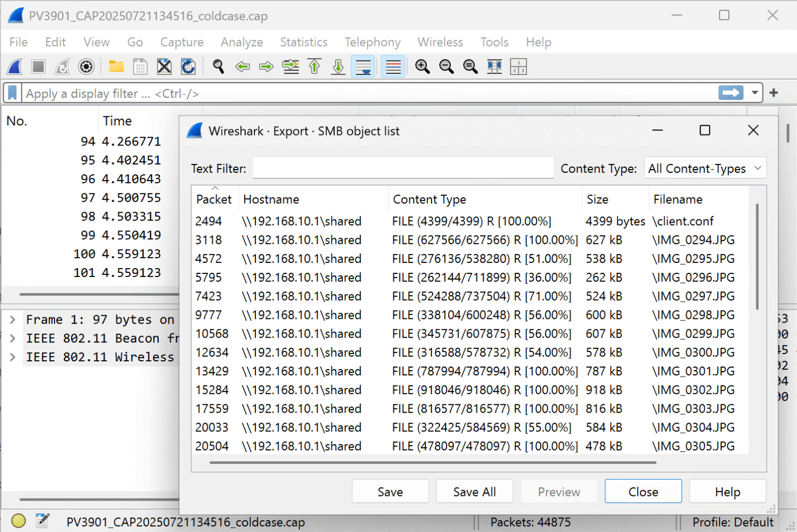Sort by Packet column header
The image size is (797, 532).
(215, 199)
